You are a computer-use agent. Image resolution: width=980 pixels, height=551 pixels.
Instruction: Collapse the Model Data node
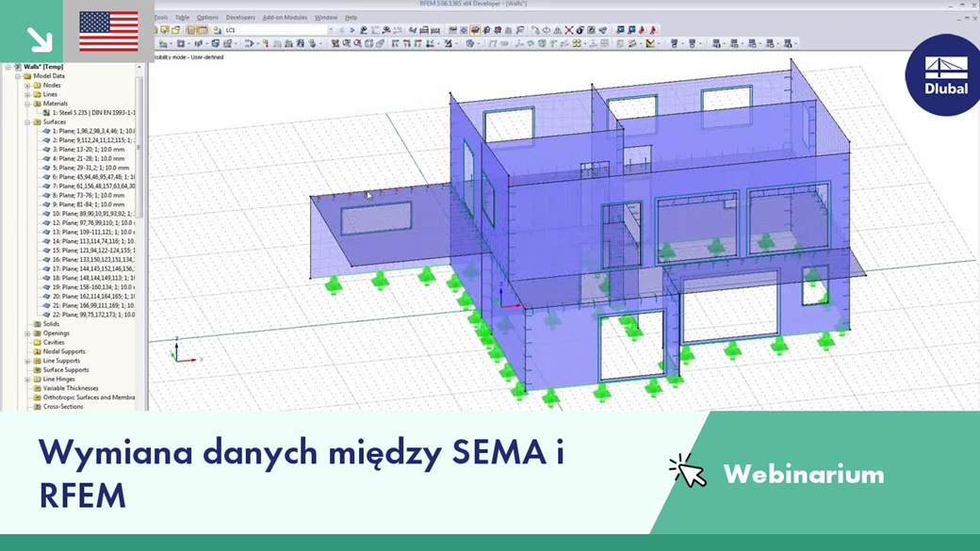coord(18,76)
